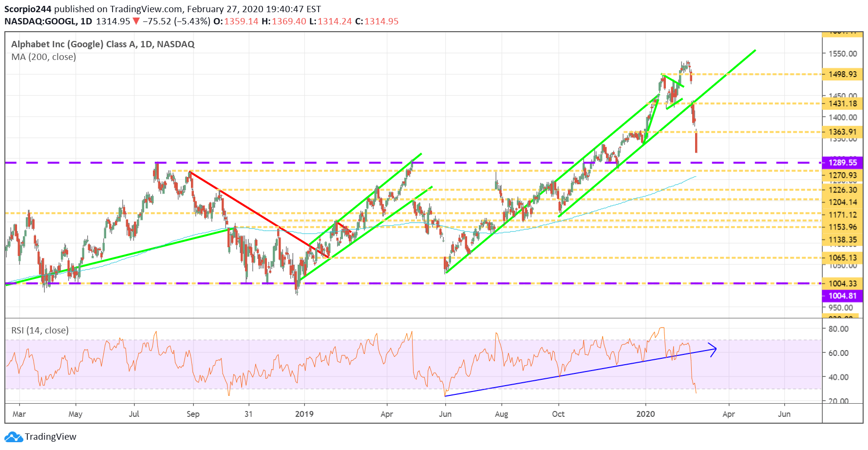This screenshot has height=450, width=868.
Task: Click the Jul label on time axis
Action: (x=134, y=414)
